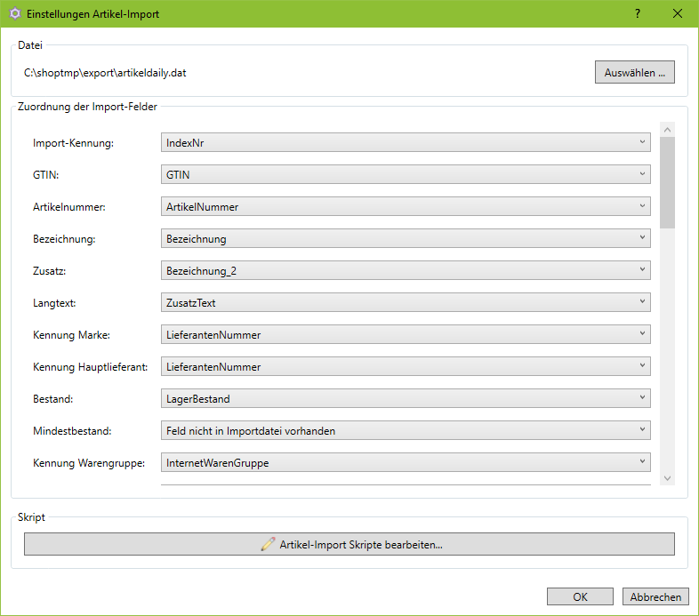Image resolution: width=699 pixels, height=616 pixels.
Task: Open the Import-Kennung dropdown
Action: [406, 142]
